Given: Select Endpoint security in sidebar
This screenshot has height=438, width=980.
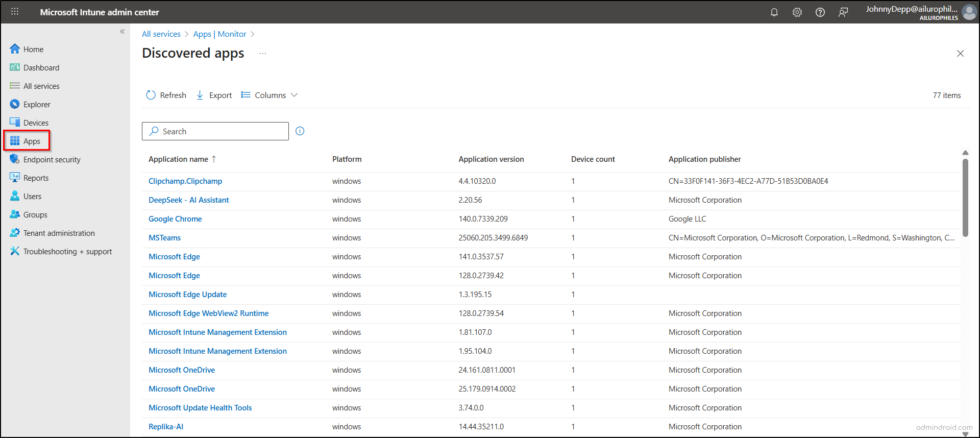Looking at the screenshot, I should (52, 160).
